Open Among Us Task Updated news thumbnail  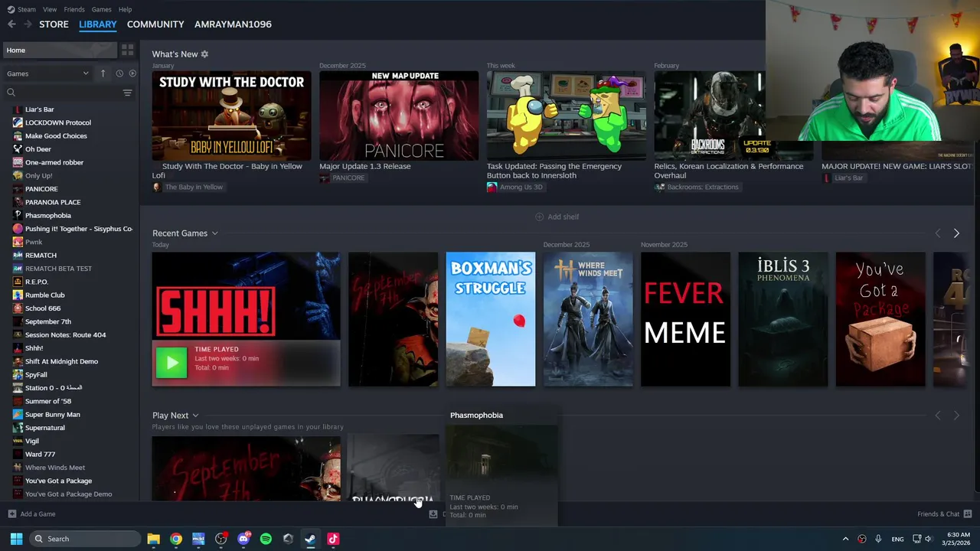click(x=566, y=116)
